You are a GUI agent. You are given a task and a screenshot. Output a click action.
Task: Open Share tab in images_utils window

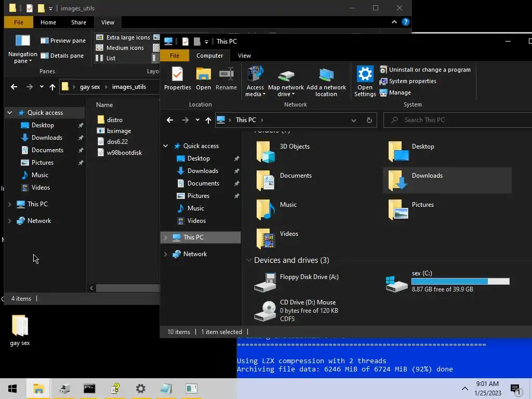tap(78, 22)
